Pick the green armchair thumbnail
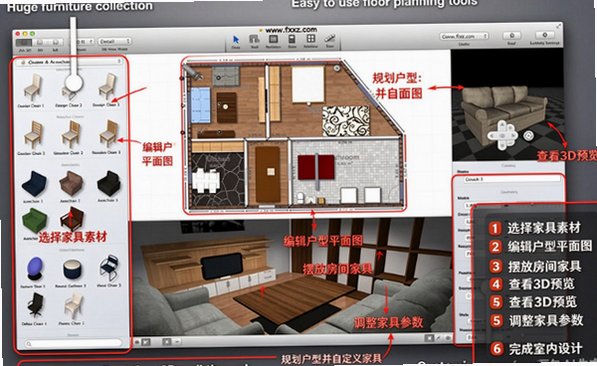This screenshot has height=366, width=597. (x=34, y=221)
